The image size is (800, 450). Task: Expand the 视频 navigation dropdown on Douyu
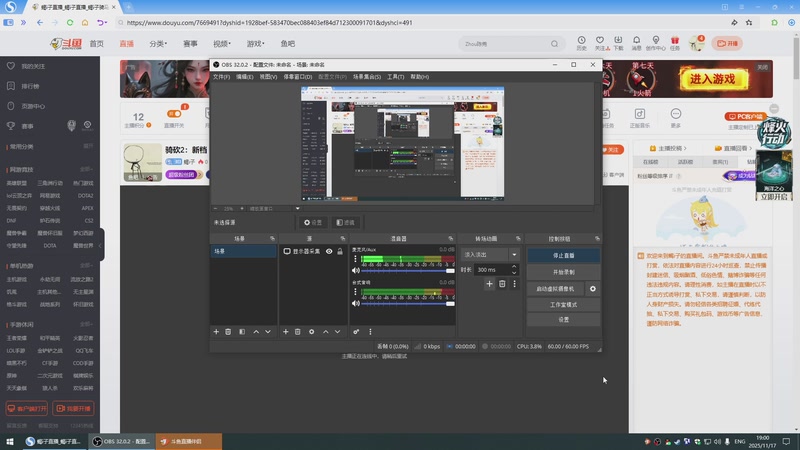click(x=222, y=44)
